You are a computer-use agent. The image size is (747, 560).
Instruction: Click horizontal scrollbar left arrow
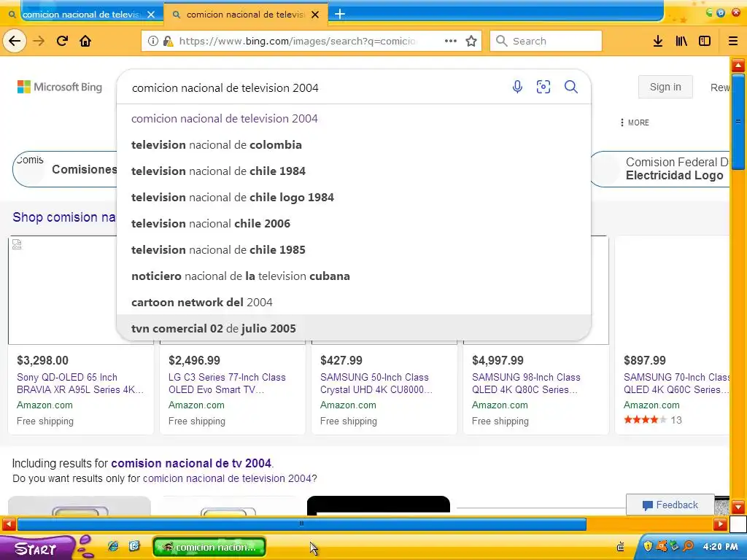click(9, 525)
